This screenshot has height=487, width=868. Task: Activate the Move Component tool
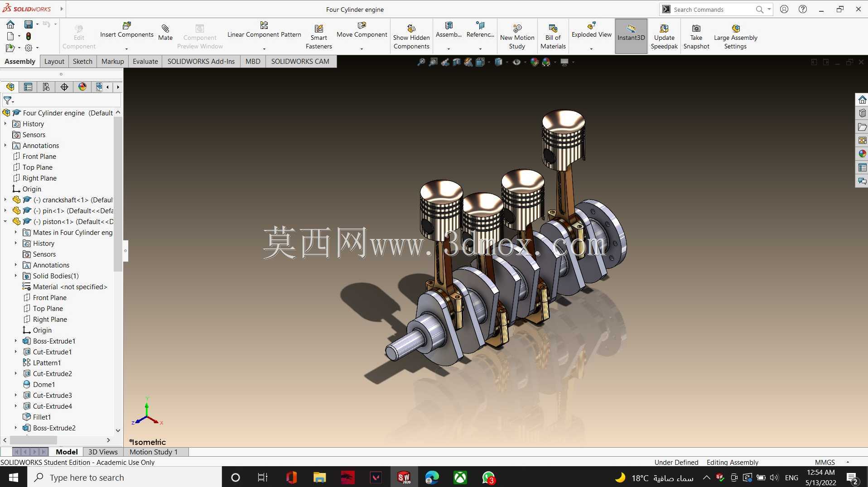[362, 30]
